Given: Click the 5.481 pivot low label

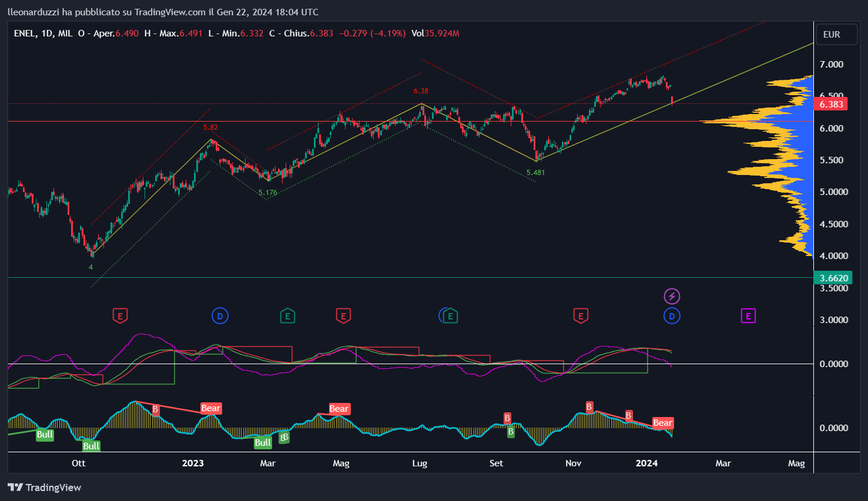Looking at the screenshot, I should pyautogui.click(x=535, y=173).
